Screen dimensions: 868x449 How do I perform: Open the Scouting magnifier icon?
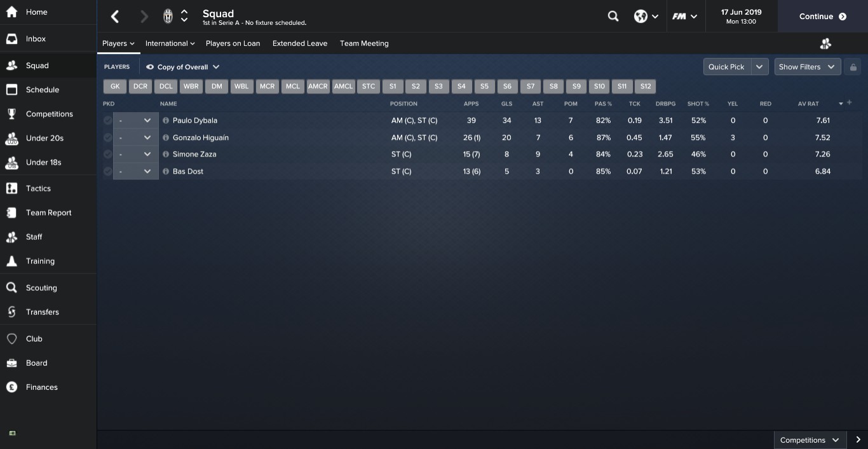(x=11, y=287)
